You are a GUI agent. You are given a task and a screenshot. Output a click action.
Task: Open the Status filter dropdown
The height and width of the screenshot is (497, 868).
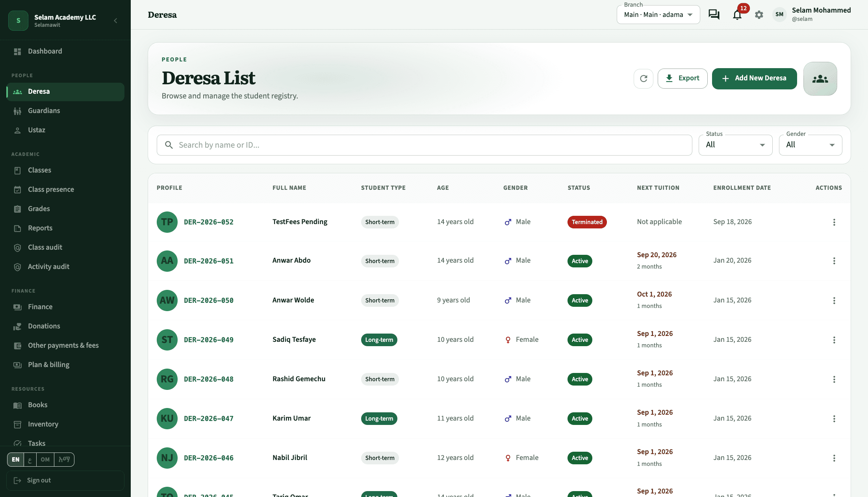735,145
